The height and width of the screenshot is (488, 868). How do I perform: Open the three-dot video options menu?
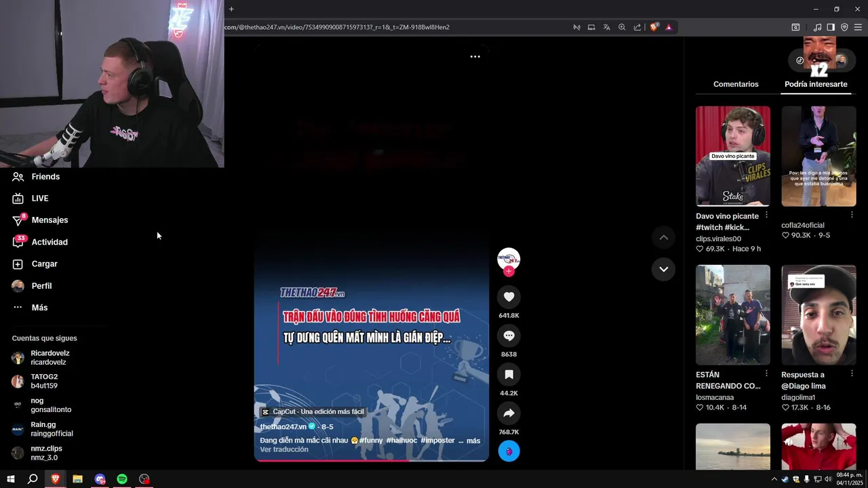475,56
